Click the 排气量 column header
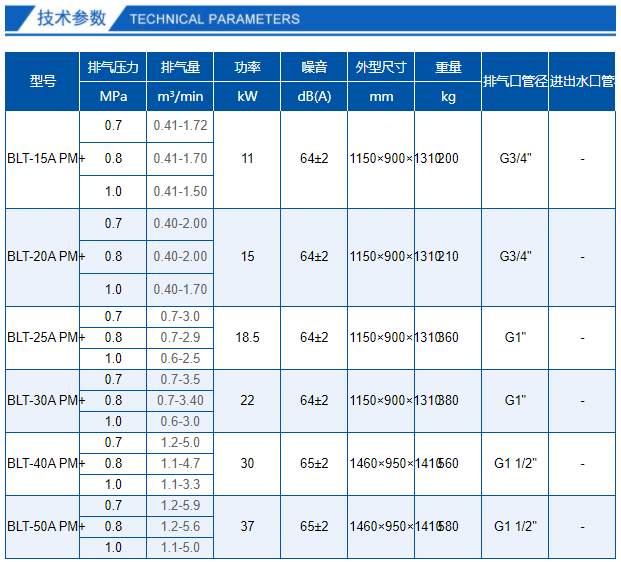This screenshot has height=562, width=621. coord(180,67)
